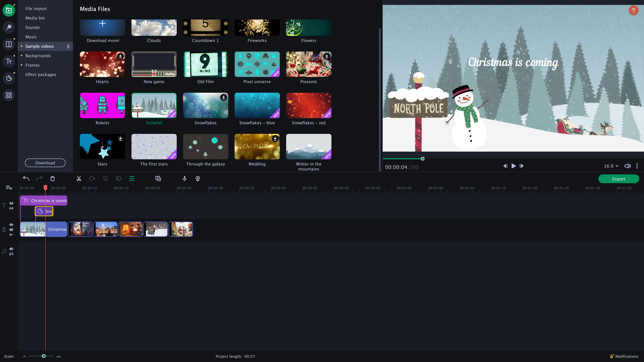644x362 pixels.
Task: Start voiceover recording with the microphone icon
Action: 184,179
